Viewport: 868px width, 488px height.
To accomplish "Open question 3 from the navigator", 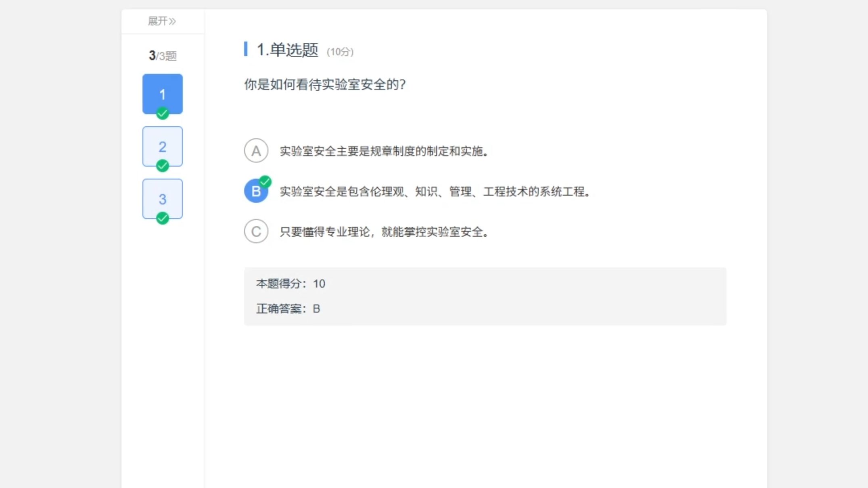I will (162, 198).
